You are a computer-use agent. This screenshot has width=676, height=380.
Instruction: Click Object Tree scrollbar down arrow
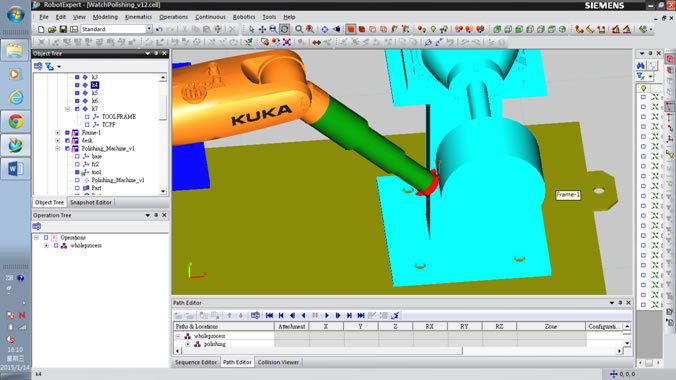tap(163, 191)
